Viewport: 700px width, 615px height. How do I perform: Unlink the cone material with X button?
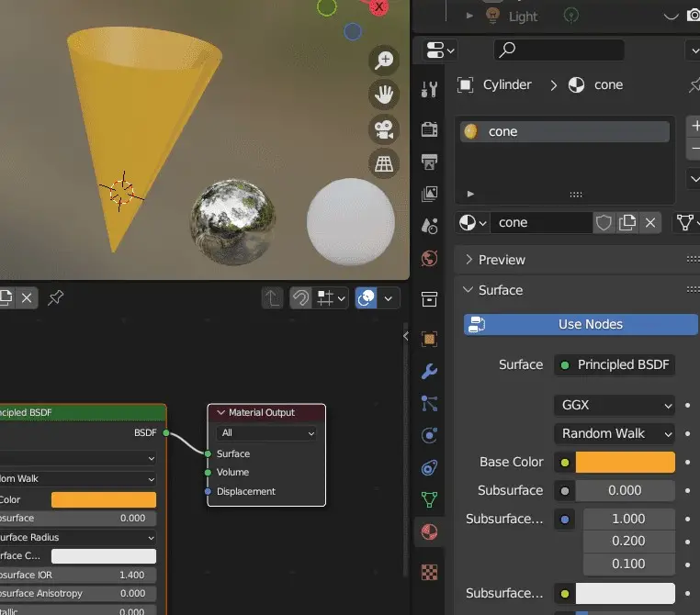click(x=650, y=222)
